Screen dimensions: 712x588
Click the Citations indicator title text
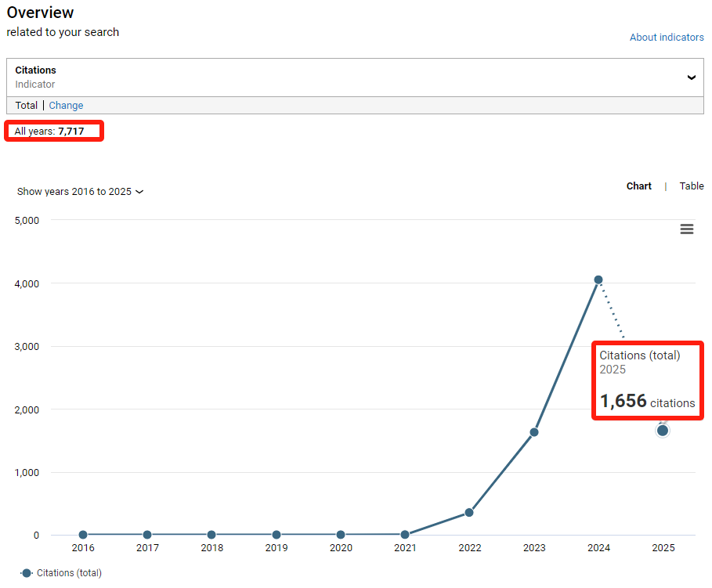pos(35,70)
